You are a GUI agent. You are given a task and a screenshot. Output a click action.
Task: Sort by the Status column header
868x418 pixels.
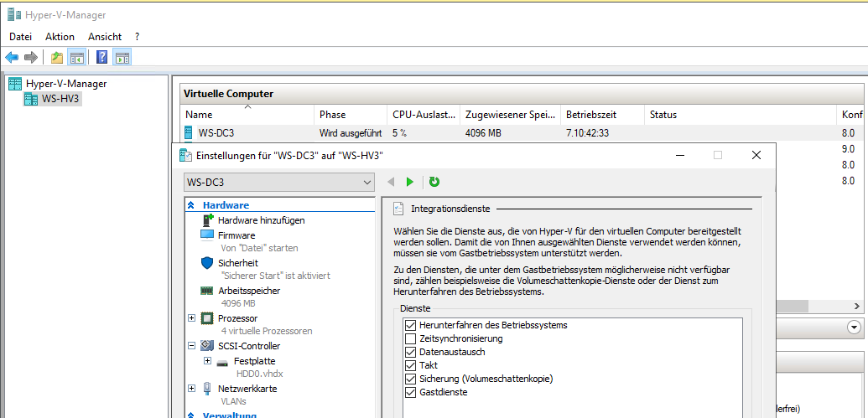click(740, 115)
